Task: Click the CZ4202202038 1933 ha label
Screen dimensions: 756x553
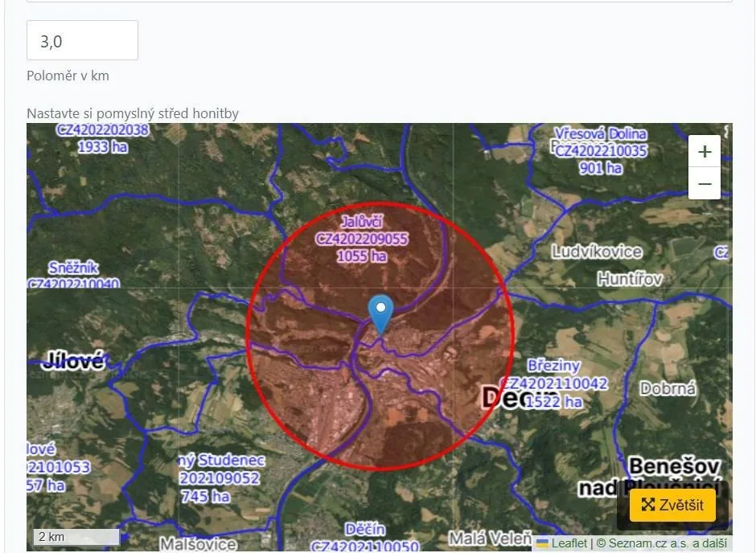Action: 103,139
